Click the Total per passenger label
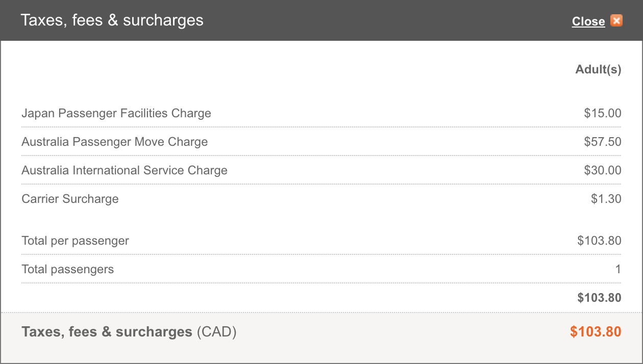Screen dimensions: 643x364 pos(75,241)
